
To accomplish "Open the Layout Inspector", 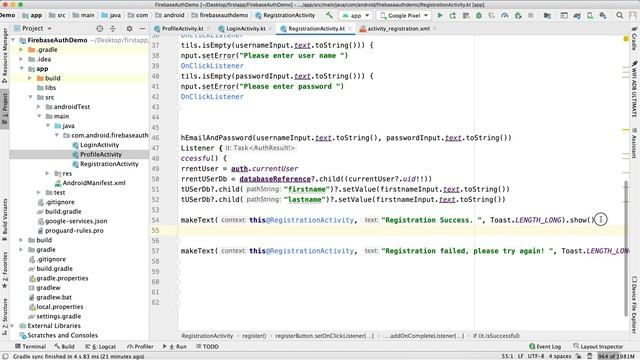I will click(x=598, y=347).
